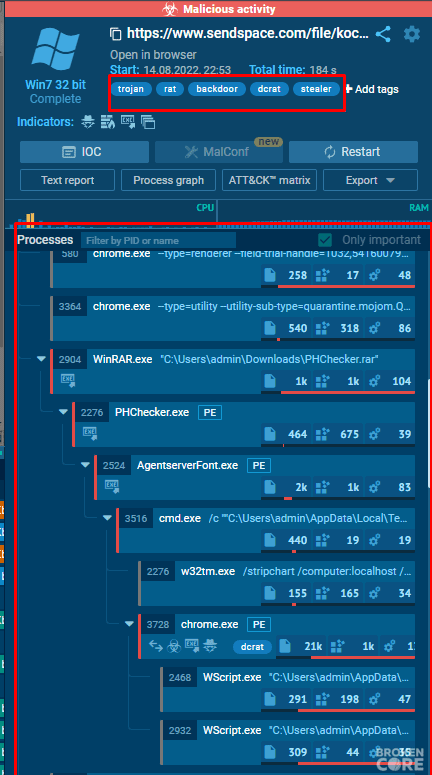Select WinRAR.exe process 2904

(233, 371)
